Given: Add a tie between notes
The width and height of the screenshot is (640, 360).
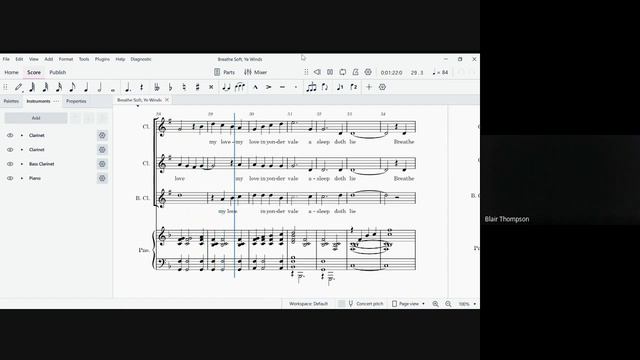Looking at the screenshot, I should tap(226, 87).
